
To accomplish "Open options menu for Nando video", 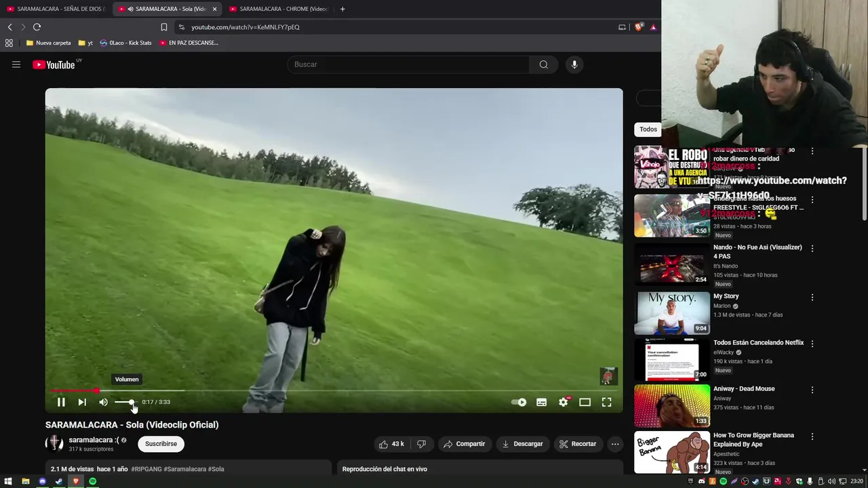I will [812, 249].
